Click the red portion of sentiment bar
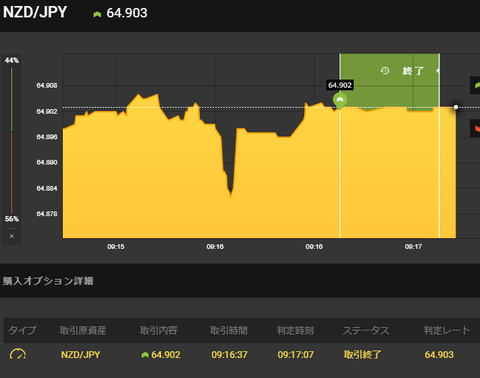This screenshot has width=480, height=378. click(x=12, y=173)
